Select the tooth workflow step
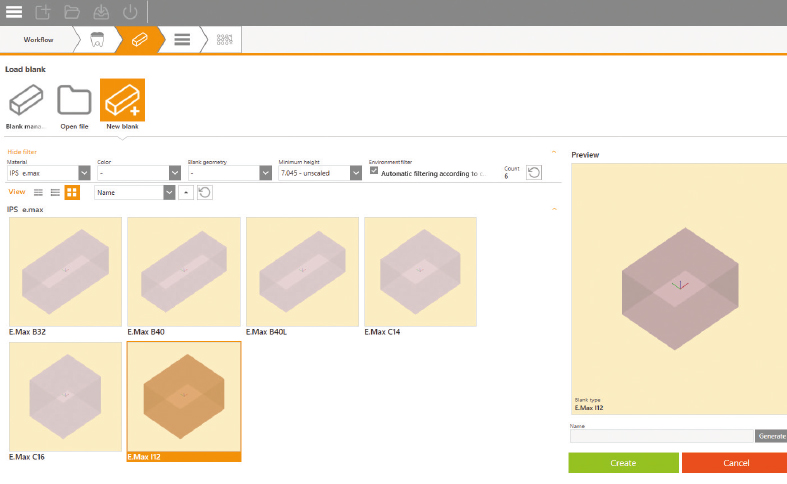Image resolution: width=787 pixels, height=484 pixels. point(97,40)
